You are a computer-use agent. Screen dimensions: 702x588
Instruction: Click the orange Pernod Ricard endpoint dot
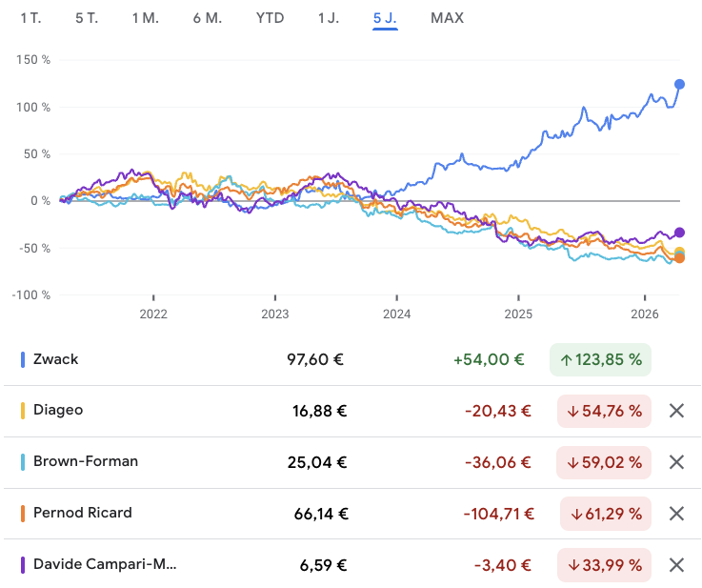click(x=679, y=258)
